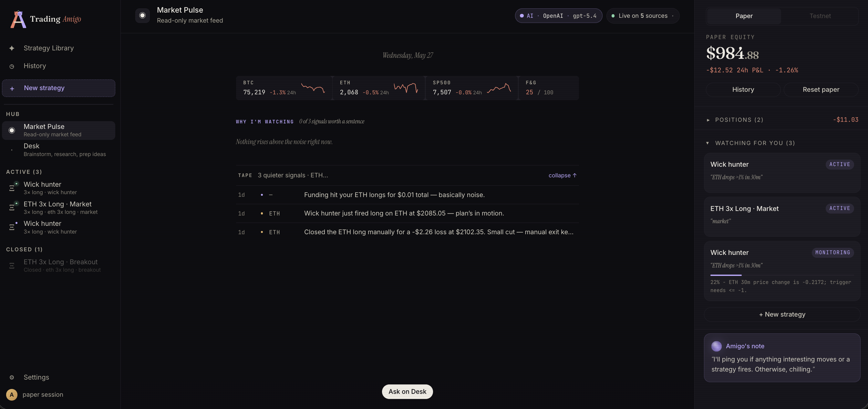Click the Wednesday, May 27 date heading
868x409 pixels.
(408, 55)
